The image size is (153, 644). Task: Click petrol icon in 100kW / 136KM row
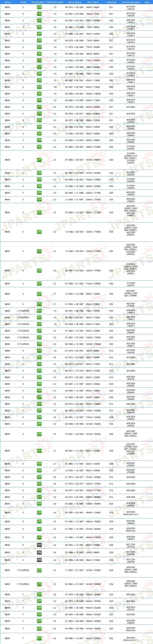39,94
